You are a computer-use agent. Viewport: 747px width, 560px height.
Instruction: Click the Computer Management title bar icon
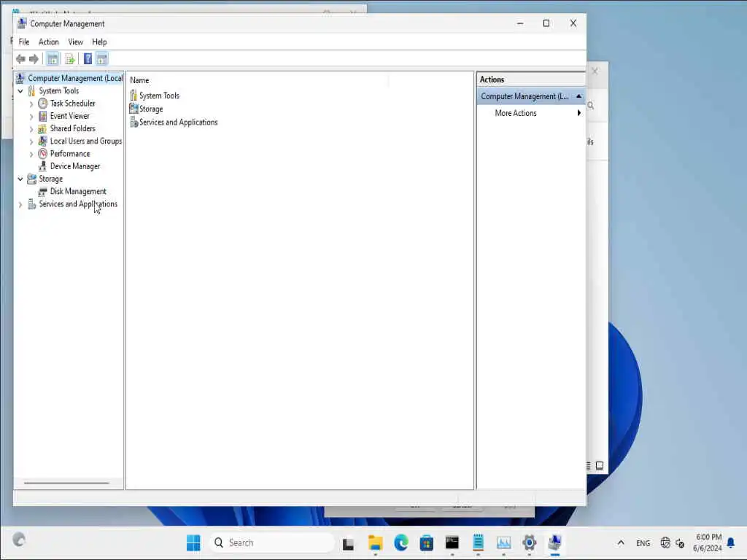point(22,23)
